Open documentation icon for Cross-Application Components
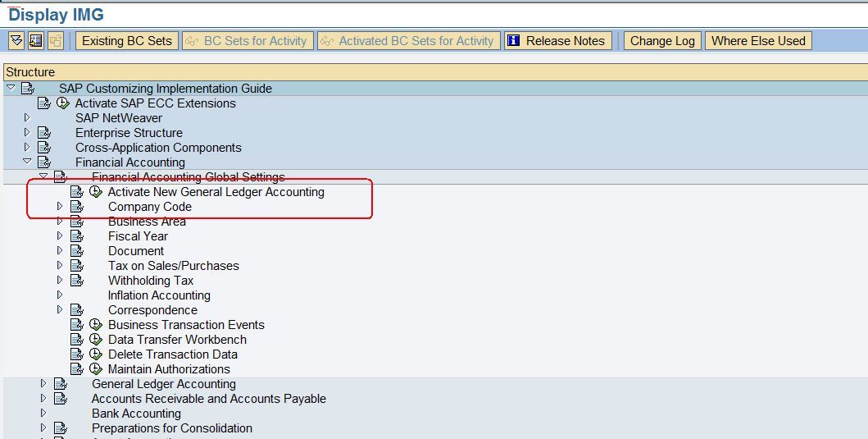Screen dimensions: 868x439 pos(44,148)
